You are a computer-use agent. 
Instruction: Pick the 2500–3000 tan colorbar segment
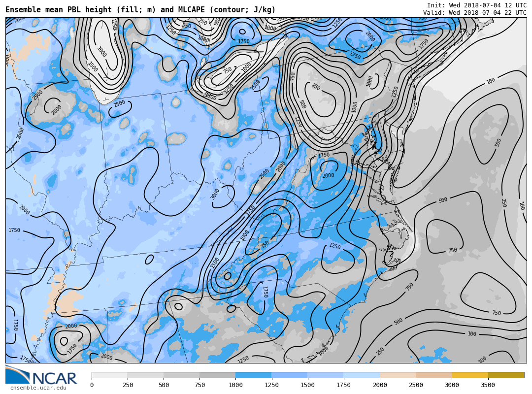[433, 375]
